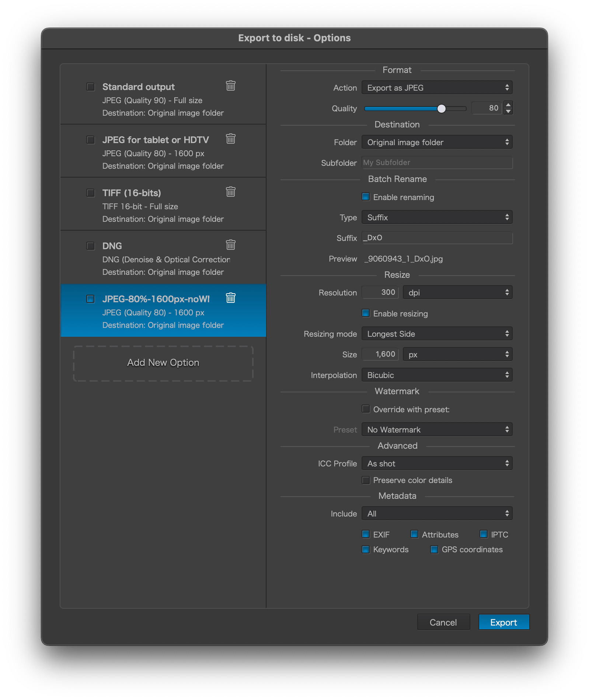
Task: Click the Quality slider handle
Action: (x=441, y=108)
